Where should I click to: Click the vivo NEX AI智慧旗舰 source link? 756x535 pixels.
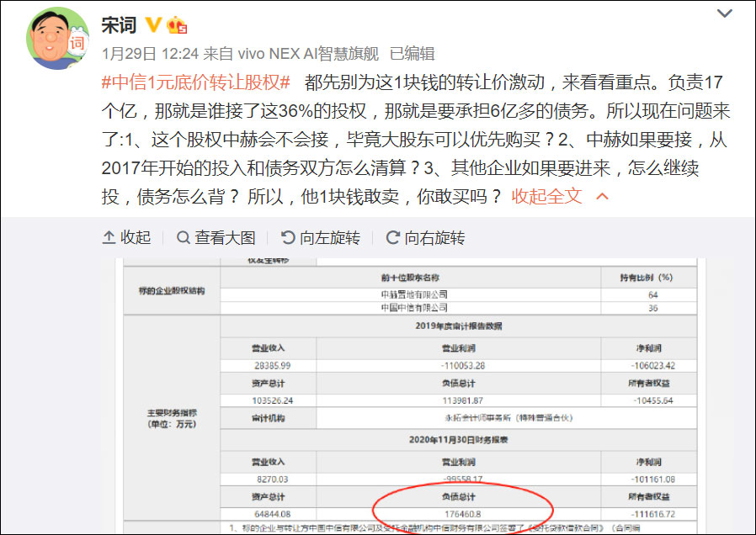(308, 54)
